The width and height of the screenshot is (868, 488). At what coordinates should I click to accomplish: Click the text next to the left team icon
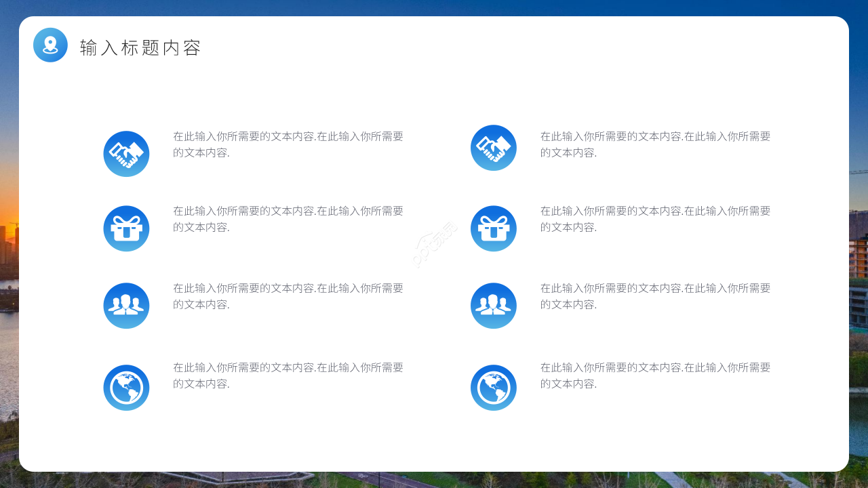click(289, 296)
